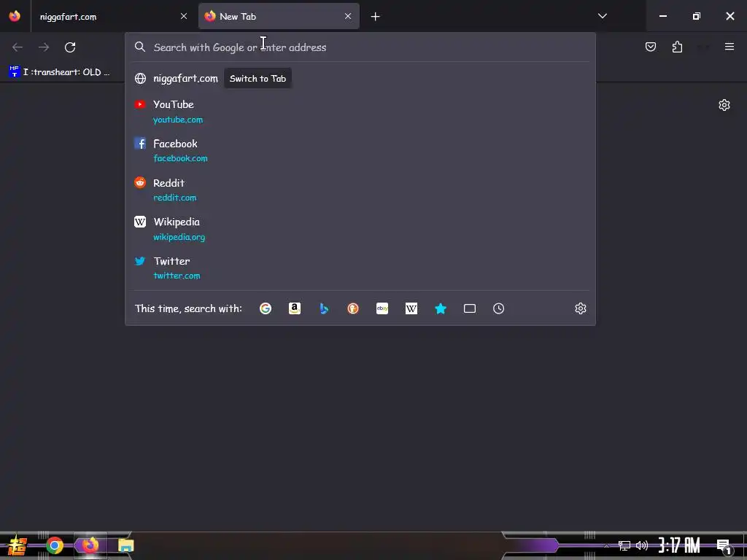The image size is (747, 560).
Task: Search this time with DuckDuckGo
Action: tap(353, 308)
